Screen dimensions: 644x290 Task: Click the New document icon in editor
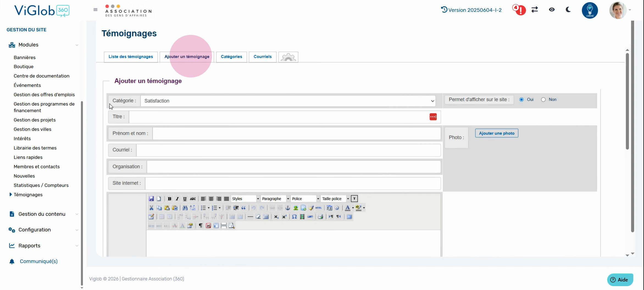pos(159,199)
